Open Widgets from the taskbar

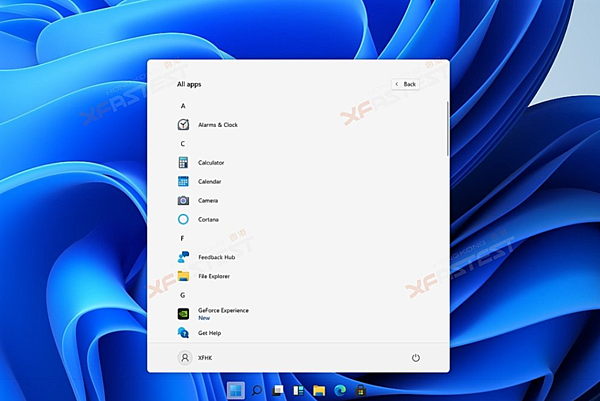(x=298, y=390)
